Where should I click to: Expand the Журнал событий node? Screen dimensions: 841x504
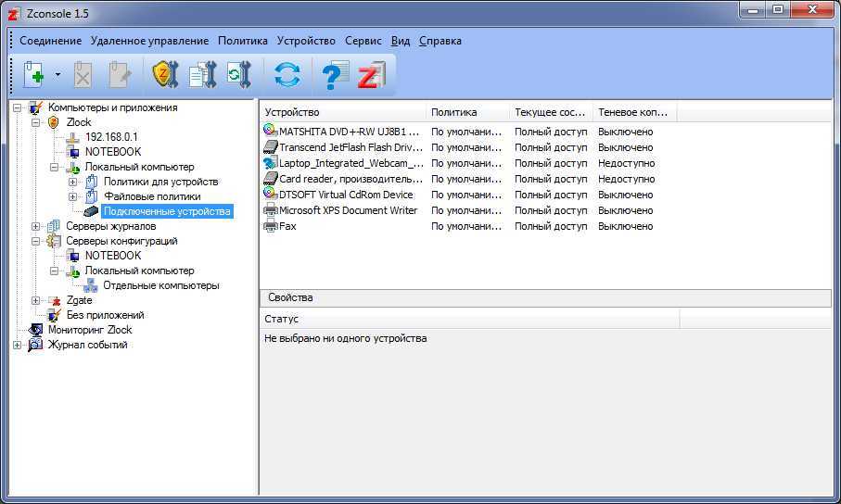pos(17,345)
